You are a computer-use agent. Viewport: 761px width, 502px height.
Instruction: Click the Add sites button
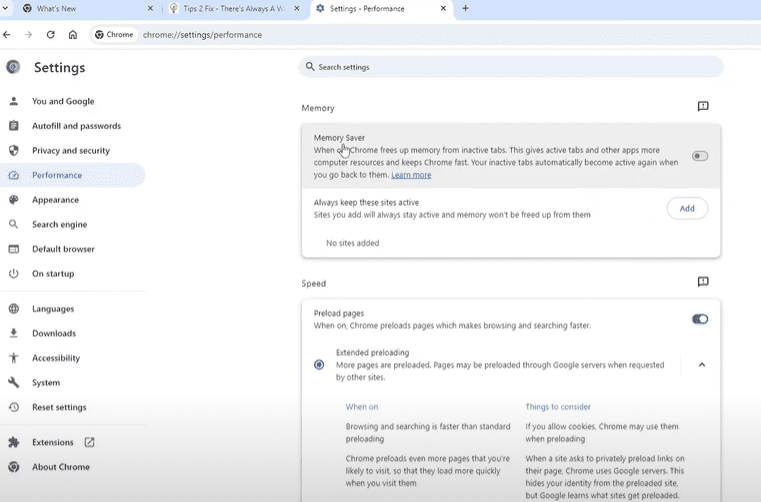[x=686, y=208]
